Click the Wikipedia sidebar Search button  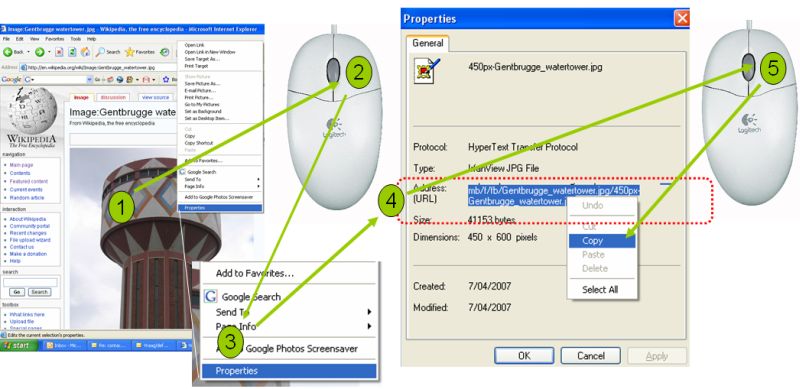39,292
